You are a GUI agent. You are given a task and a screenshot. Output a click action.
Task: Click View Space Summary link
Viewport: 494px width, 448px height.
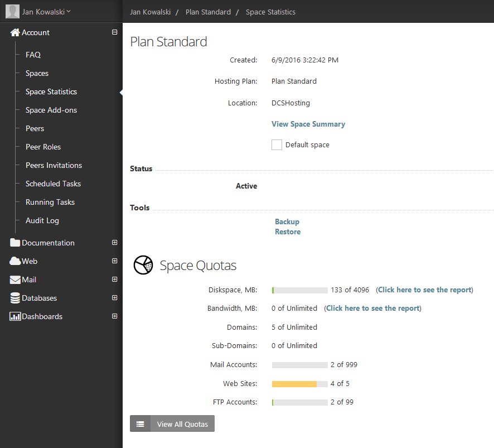pyautogui.click(x=308, y=124)
